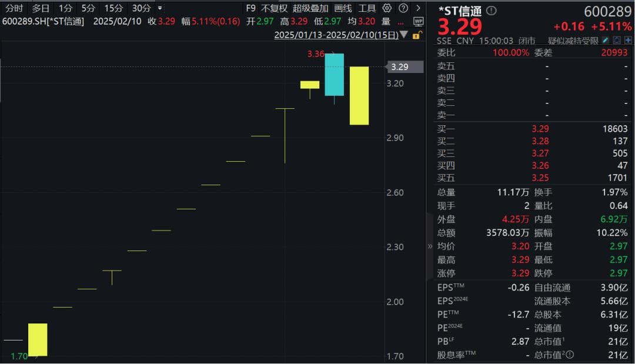This screenshot has height=364, width=635.
Task: Click EPS TTM value -0.26
Action: [x=519, y=288]
